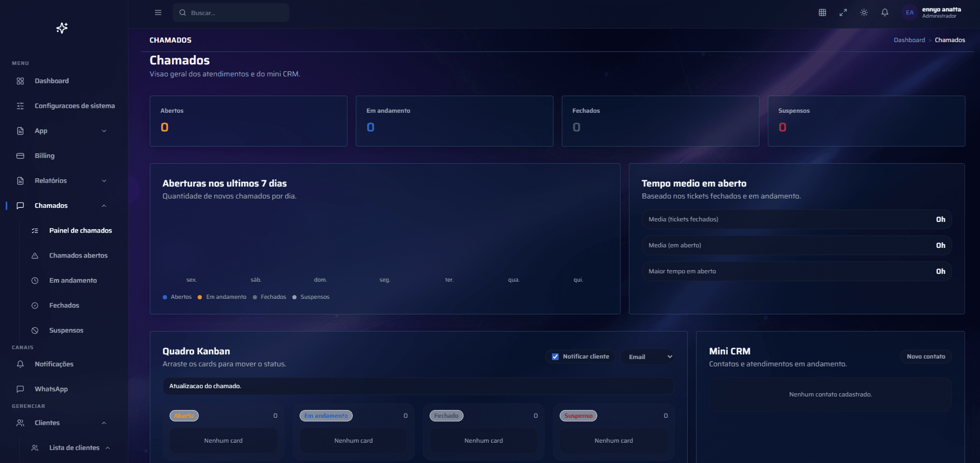The height and width of the screenshot is (463, 980).
Task: Toggle the Abertos chart legend series
Action: click(x=177, y=297)
